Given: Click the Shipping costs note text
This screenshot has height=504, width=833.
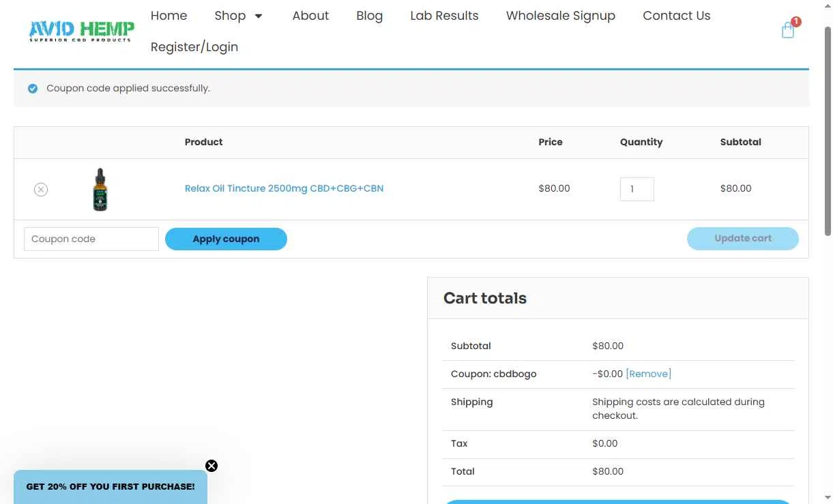Looking at the screenshot, I should [x=678, y=409].
